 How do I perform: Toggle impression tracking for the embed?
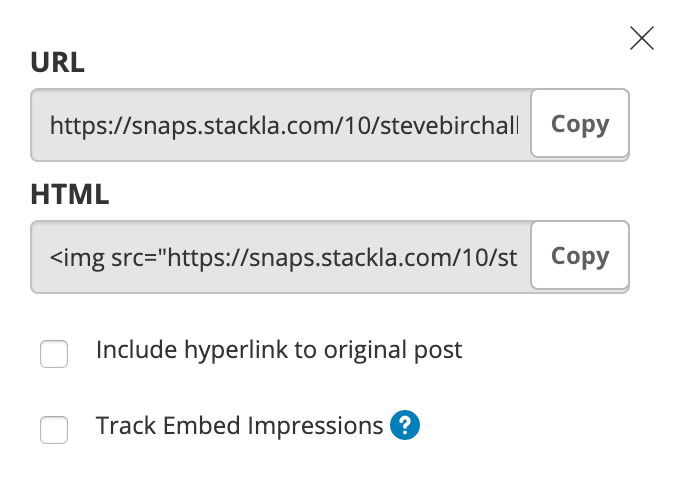pos(54,429)
